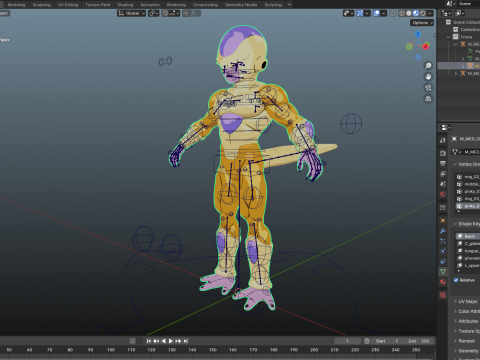Toggle viewport gizmos display
The height and width of the screenshot is (360, 480).
tap(360, 13)
